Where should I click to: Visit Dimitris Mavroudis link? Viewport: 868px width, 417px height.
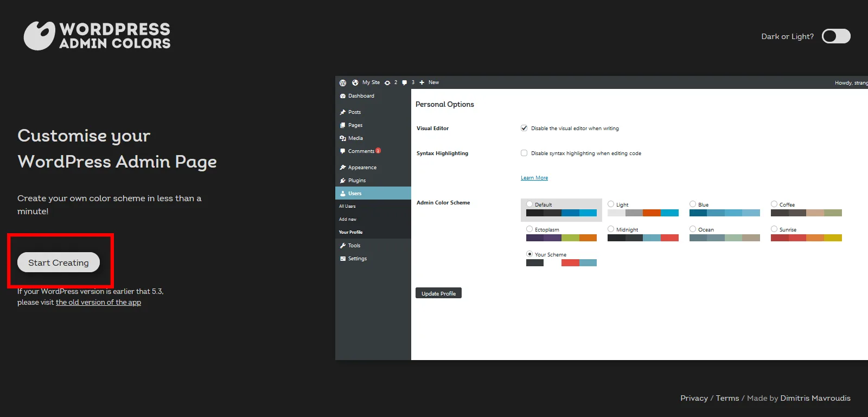[815, 398]
